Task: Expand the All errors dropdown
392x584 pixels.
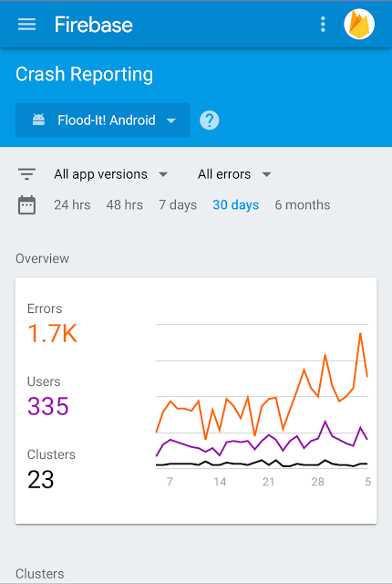Action: tap(234, 174)
